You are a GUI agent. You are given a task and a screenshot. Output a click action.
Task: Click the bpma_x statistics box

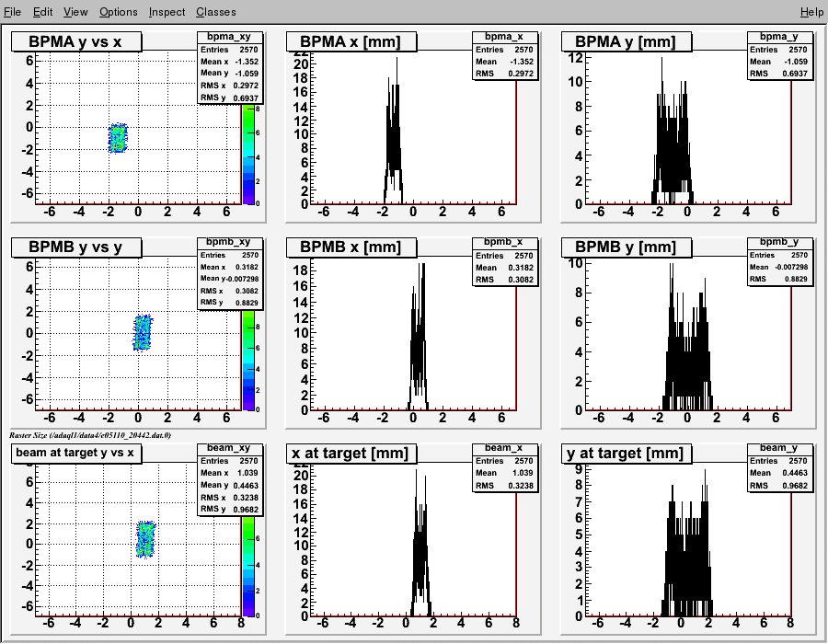click(x=505, y=56)
